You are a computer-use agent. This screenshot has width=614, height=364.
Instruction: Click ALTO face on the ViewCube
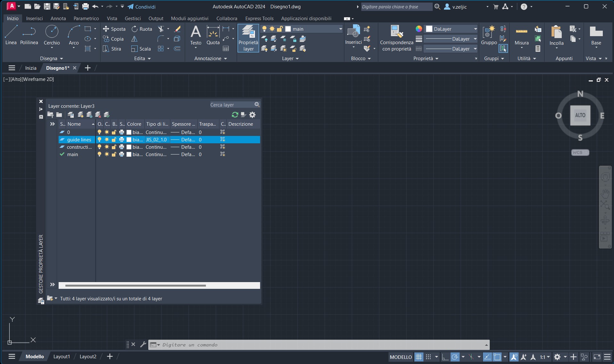click(580, 115)
